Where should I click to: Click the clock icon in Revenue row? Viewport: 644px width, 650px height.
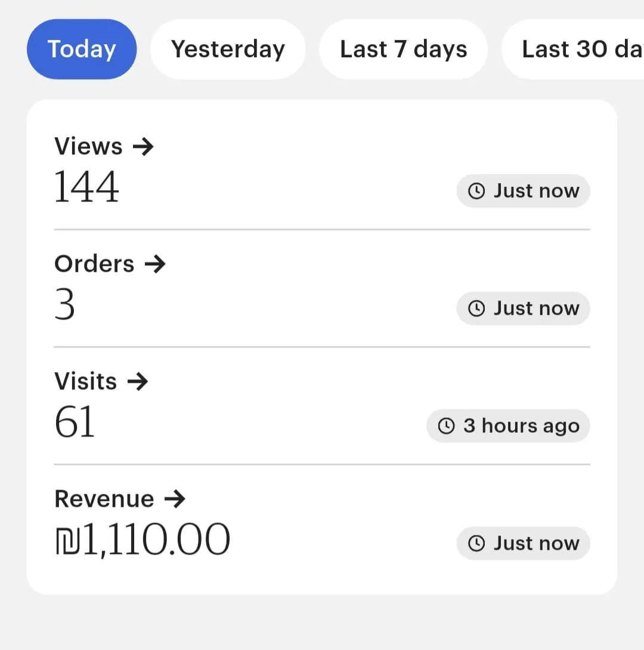476,543
